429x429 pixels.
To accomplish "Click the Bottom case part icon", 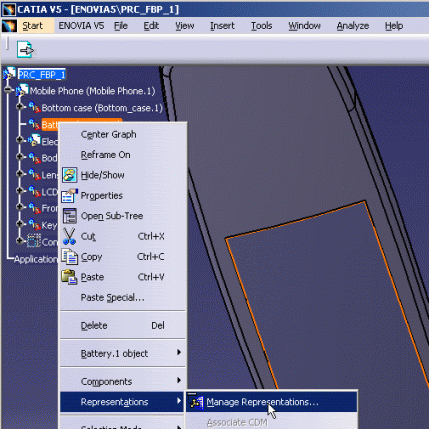I will (x=34, y=108).
